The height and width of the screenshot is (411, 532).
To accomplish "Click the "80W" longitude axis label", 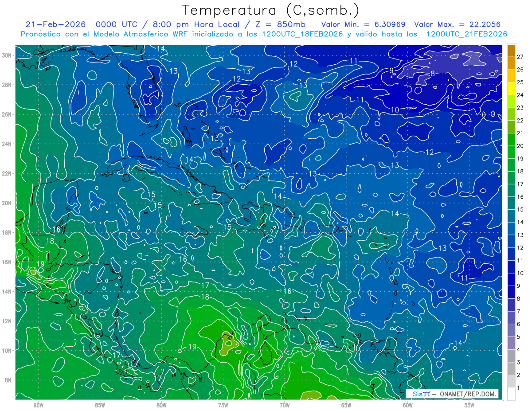I will 161,406.
